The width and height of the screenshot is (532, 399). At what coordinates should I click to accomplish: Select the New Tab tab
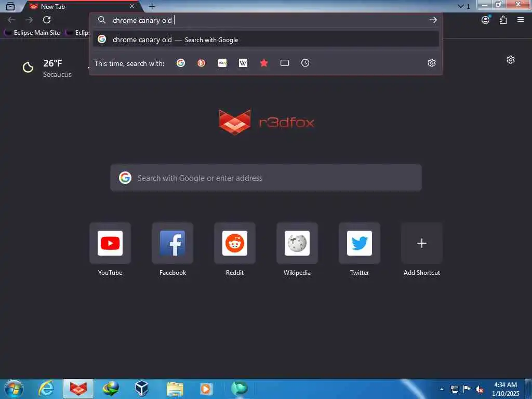(x=82, y=6)
